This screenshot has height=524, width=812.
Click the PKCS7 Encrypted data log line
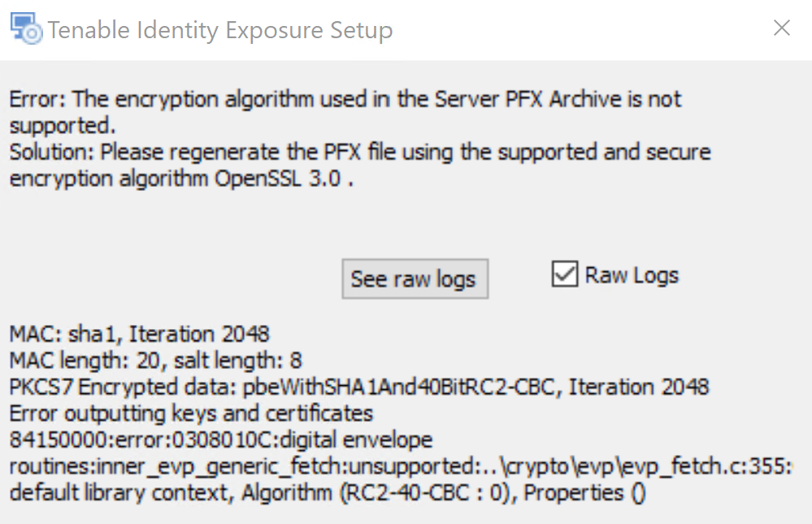[359, 387]
